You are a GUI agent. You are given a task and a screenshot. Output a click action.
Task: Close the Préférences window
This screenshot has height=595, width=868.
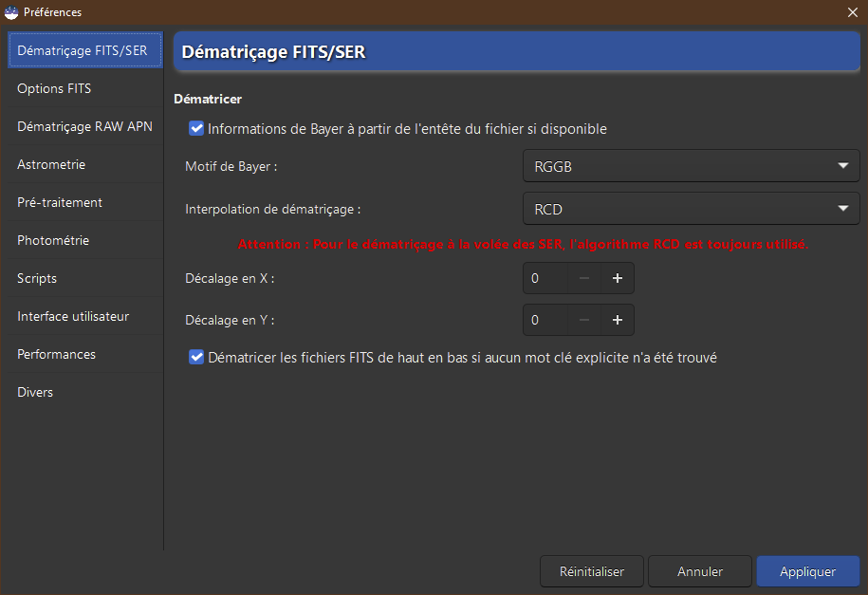(852, 12)
